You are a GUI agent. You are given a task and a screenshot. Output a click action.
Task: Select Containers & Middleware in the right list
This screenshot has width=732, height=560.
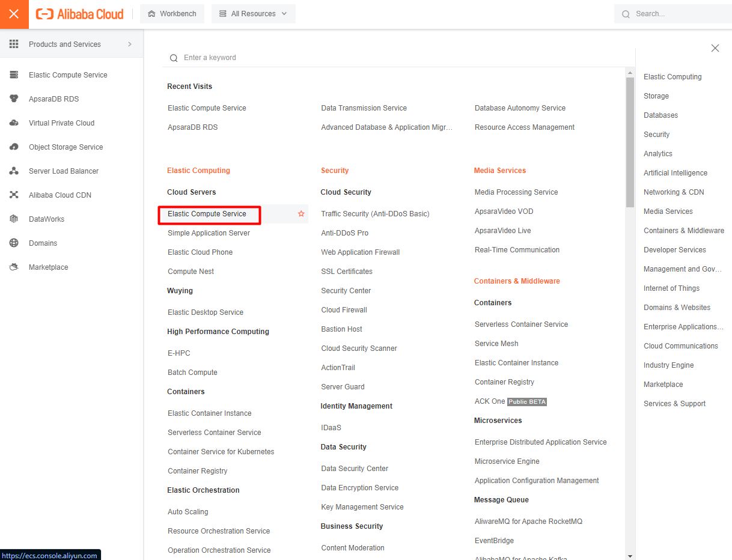coord(684,230)
